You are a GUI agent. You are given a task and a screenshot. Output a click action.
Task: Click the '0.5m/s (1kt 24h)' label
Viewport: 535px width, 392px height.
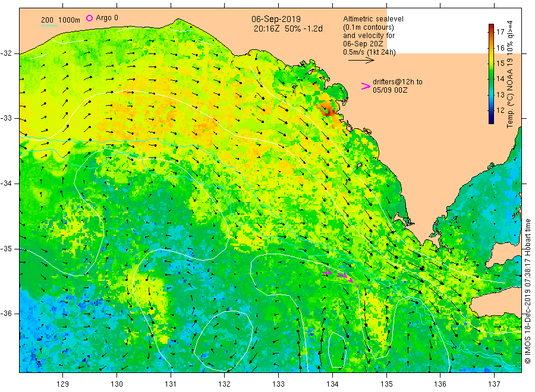pos(369,52)
